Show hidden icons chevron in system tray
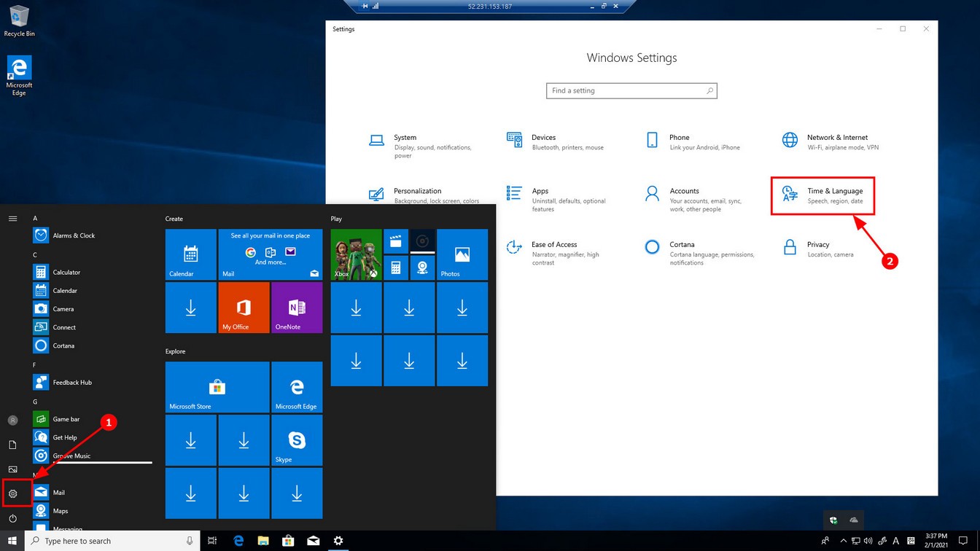Screen dimensions: 980x551 (x=844, y=541)
